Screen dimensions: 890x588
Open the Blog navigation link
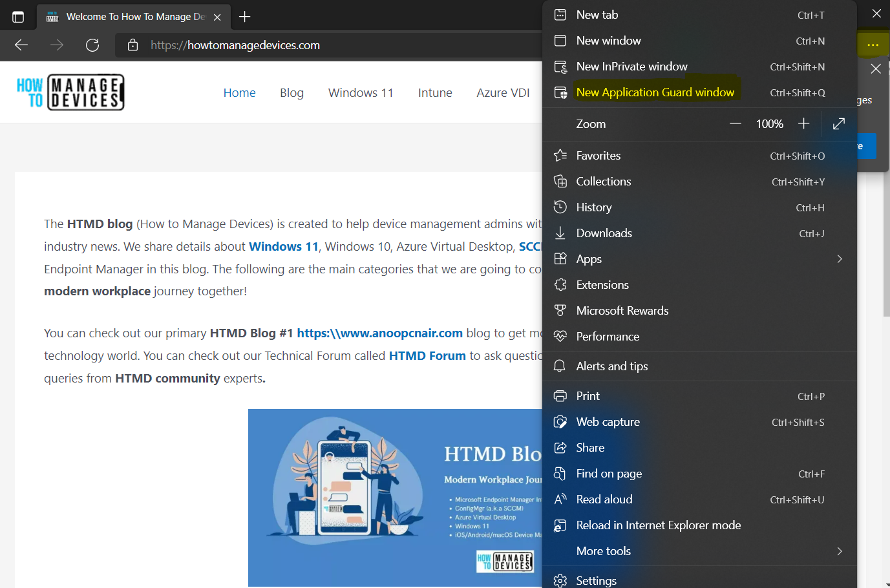tap(291, 92)
